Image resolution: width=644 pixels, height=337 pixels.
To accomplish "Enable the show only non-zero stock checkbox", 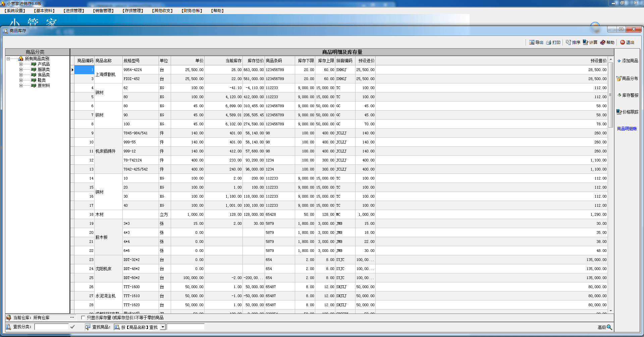I will pos(83,318).
